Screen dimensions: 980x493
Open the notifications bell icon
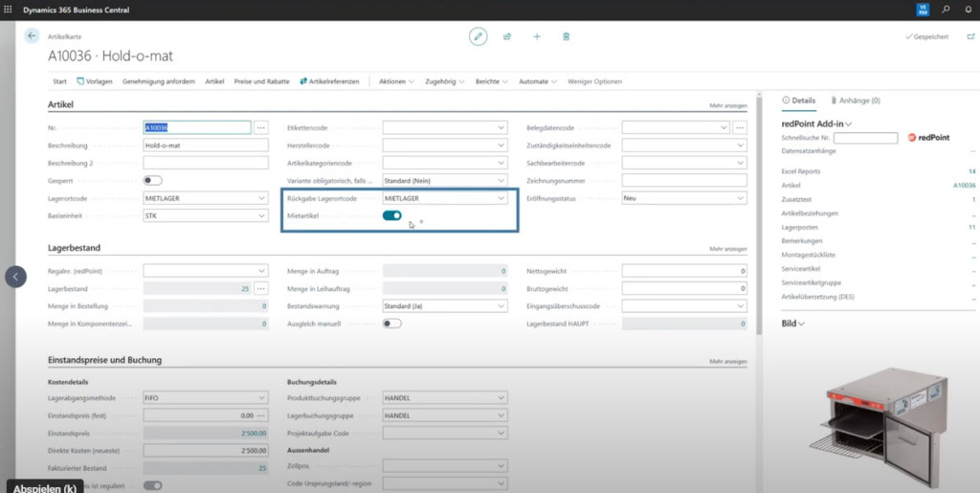tap(969, 10)
